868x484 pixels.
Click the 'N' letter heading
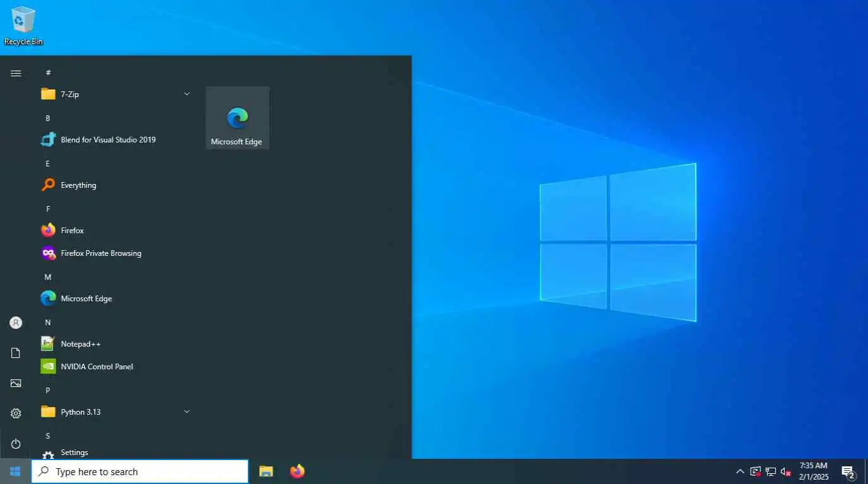(x=48, y=323)
